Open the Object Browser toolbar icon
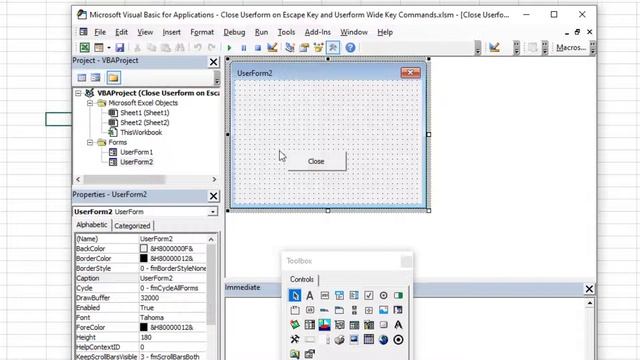The image size is (640, 360). (x=318, y=48)
